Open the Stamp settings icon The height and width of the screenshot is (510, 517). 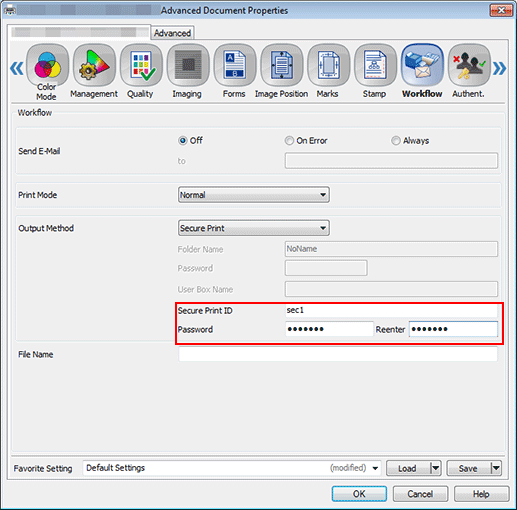click(375, 65)
